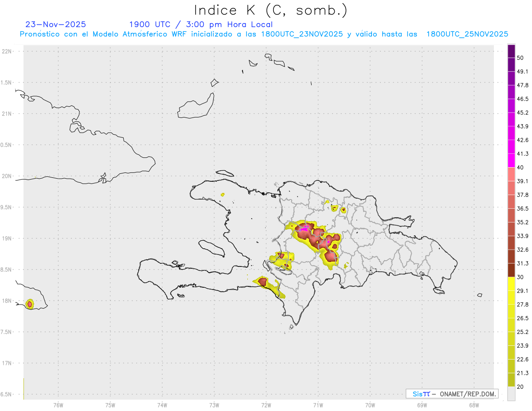The width and height of the screenshot is (532, 411).
Task: Click the '70W' longitude label
Action: coord(370,405)
